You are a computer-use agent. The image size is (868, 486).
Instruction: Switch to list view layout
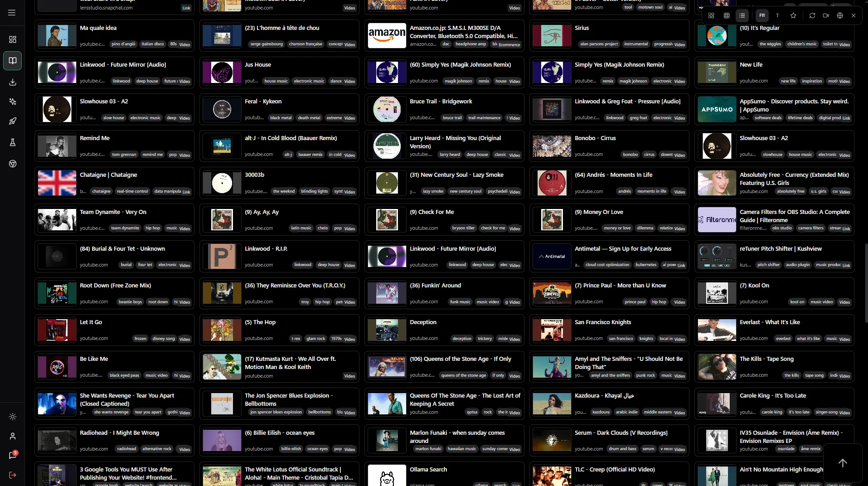(x=742, y=15)
